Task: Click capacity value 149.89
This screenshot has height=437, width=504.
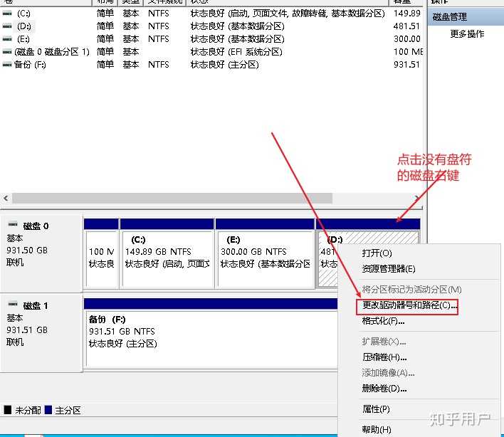Action: pos(407,14)
